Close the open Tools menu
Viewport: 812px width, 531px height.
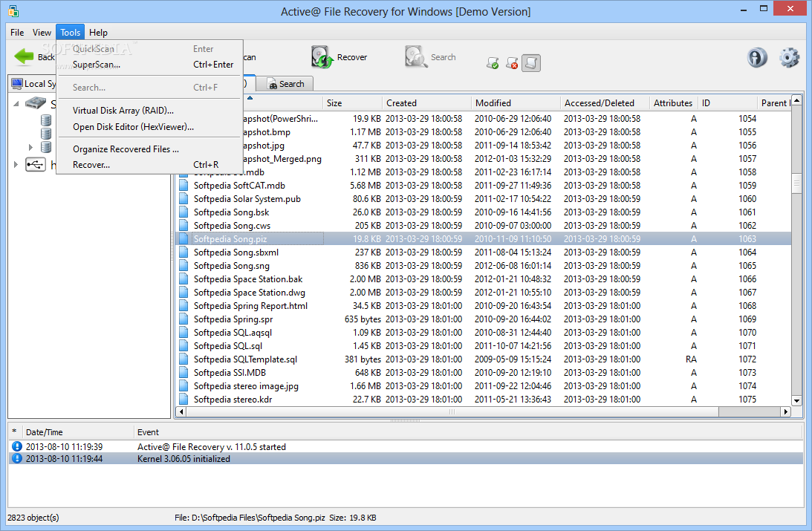70,32
